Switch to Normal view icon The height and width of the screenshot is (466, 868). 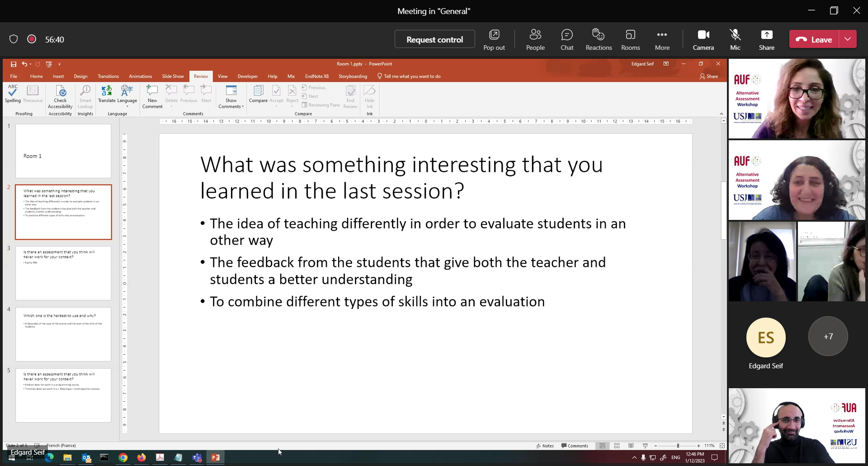pyautogui.click(x=603, y=446)
